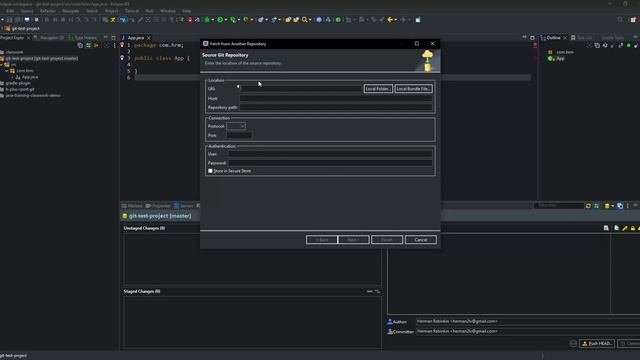Switch to the Servers tab
The image size is (640, 360).
(184, 206)
